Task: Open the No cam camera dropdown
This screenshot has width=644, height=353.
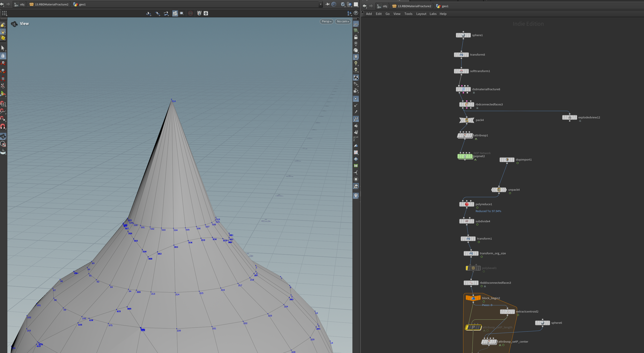Action: (343, 21)
